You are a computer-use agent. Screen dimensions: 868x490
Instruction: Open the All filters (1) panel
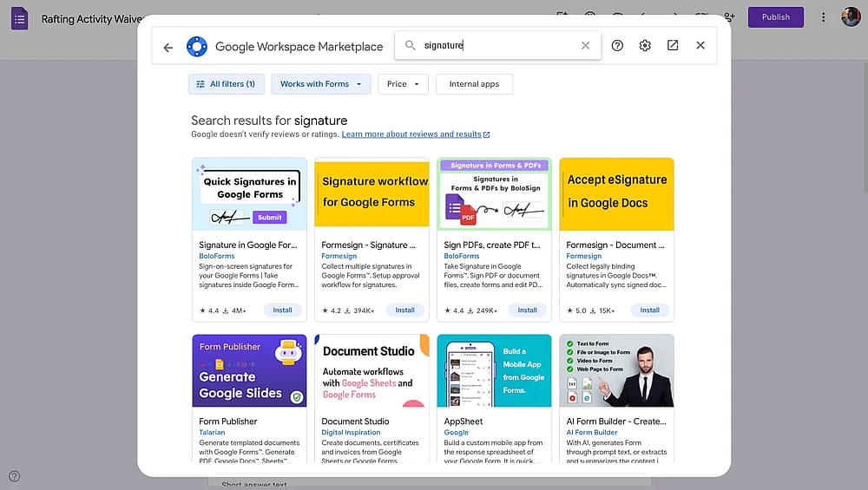tap(226, 84)
